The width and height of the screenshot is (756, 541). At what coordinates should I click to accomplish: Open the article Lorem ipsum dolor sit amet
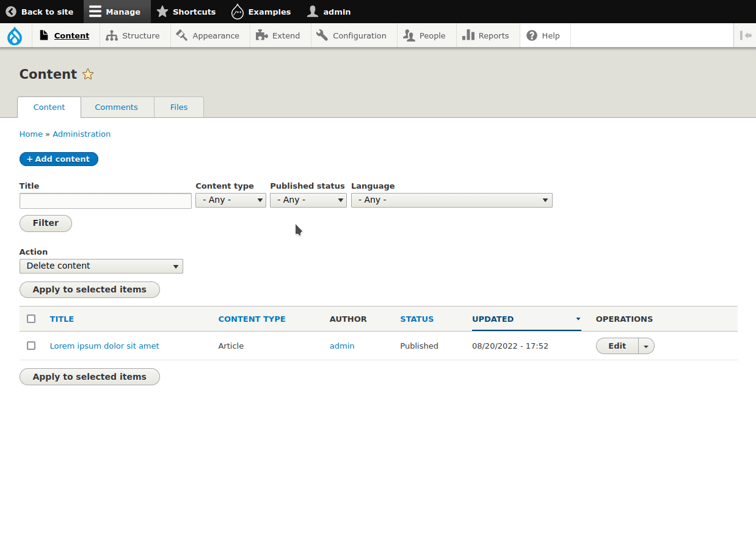104,346
